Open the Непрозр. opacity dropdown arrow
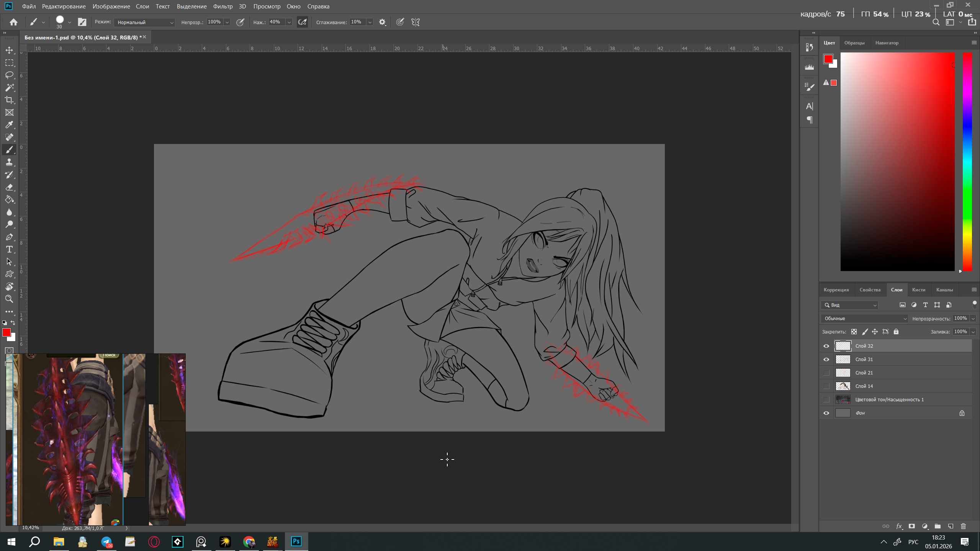 pos(227,22)
